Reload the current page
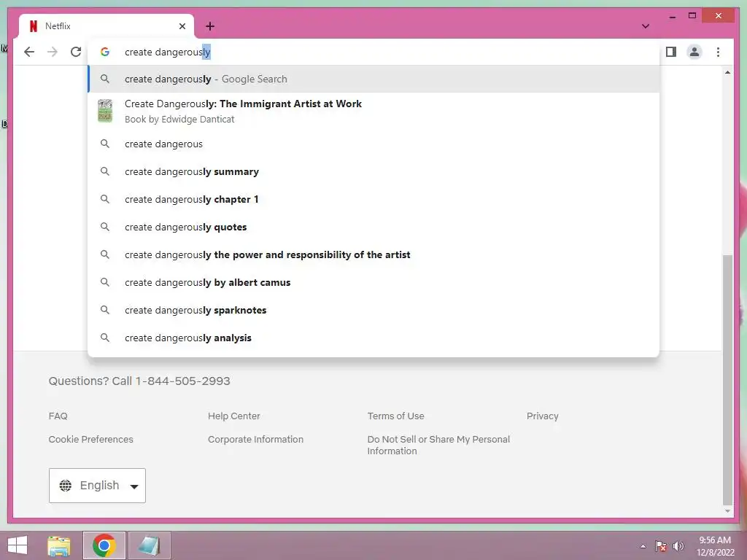This screenshot has height=560, width=747. click(76, 52)
